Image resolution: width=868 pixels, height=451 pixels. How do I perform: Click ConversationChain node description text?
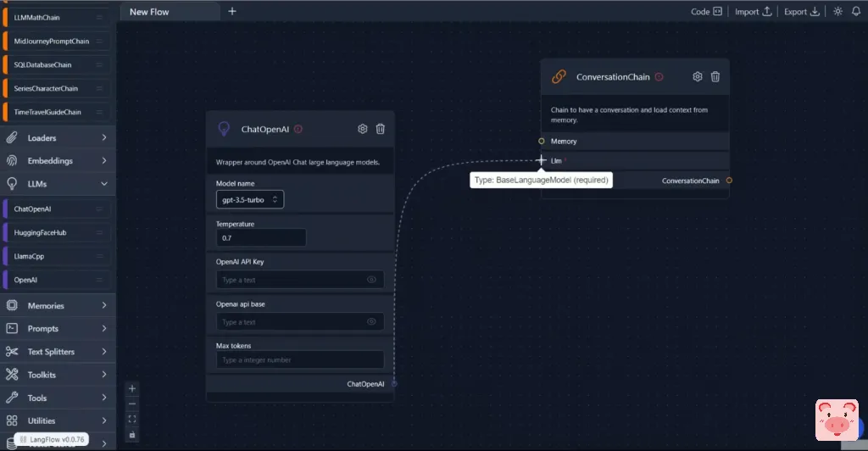[629, 115]
